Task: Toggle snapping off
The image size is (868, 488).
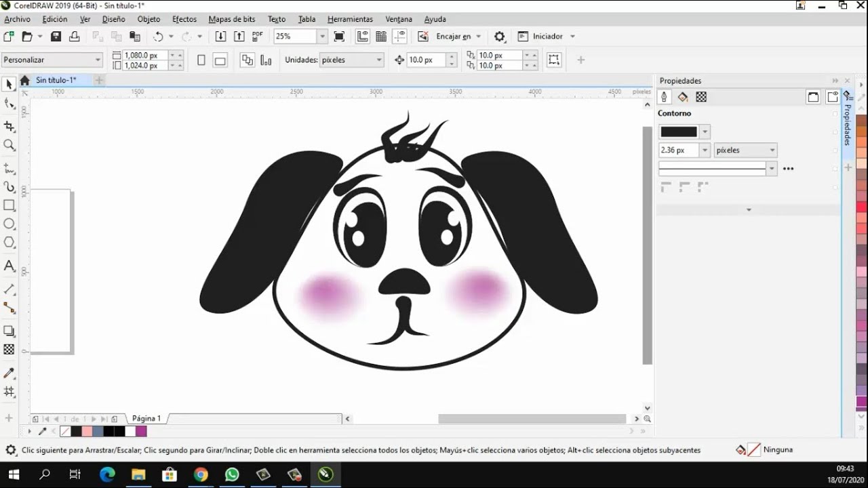Action: coord(423,37)
